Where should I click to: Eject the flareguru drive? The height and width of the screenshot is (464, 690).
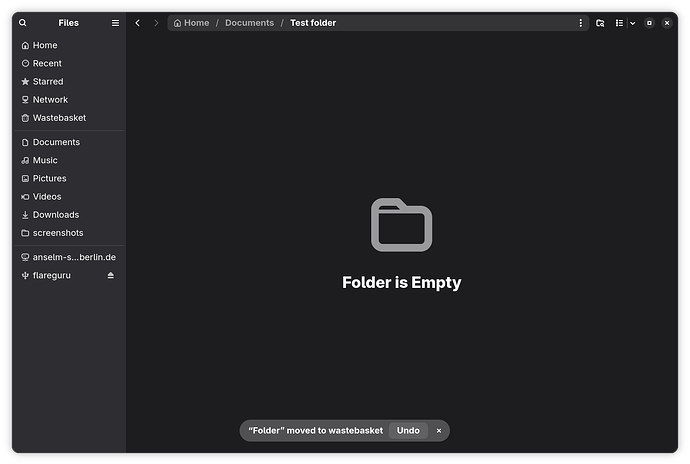111,275
